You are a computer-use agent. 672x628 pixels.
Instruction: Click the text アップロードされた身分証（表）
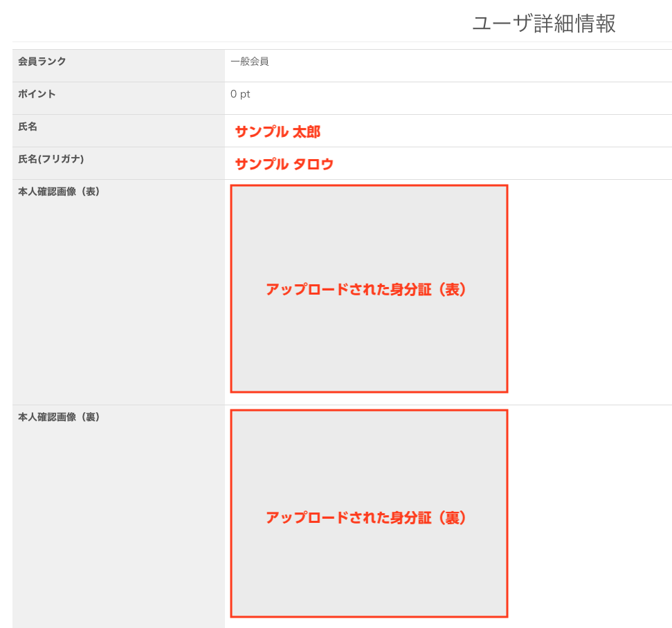click(367, 290)
